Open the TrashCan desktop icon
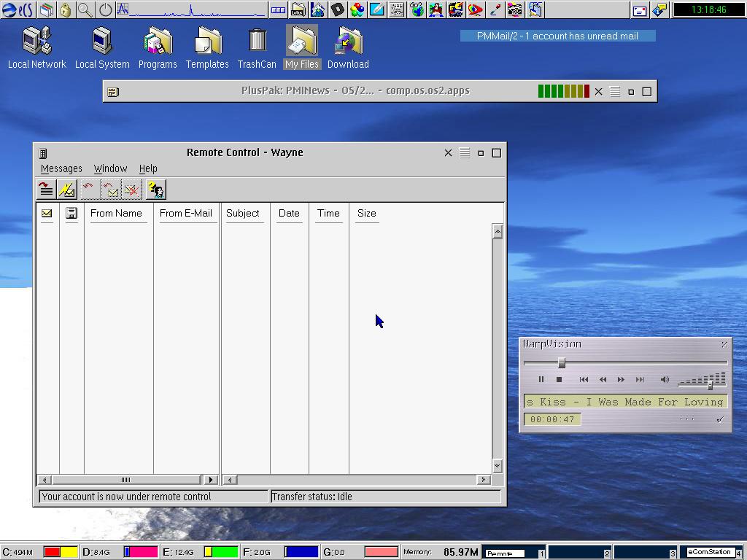Viewport: 747px width, 560px height. pyautogui.click(x=257, y=48)
